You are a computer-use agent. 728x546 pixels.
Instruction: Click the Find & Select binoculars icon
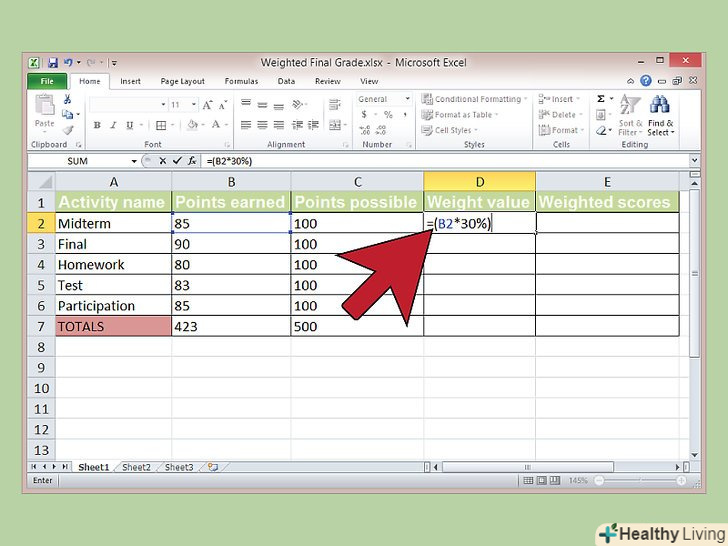click(659, 106)
